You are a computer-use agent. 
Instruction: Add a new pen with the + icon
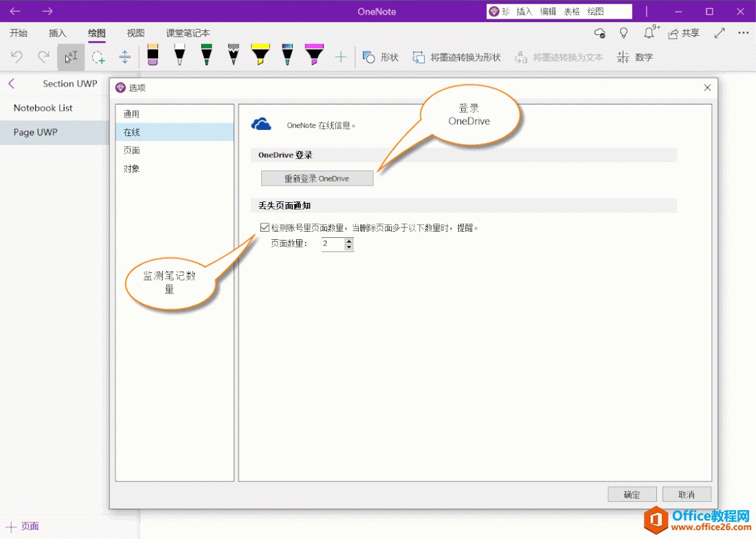click(341, 57)
